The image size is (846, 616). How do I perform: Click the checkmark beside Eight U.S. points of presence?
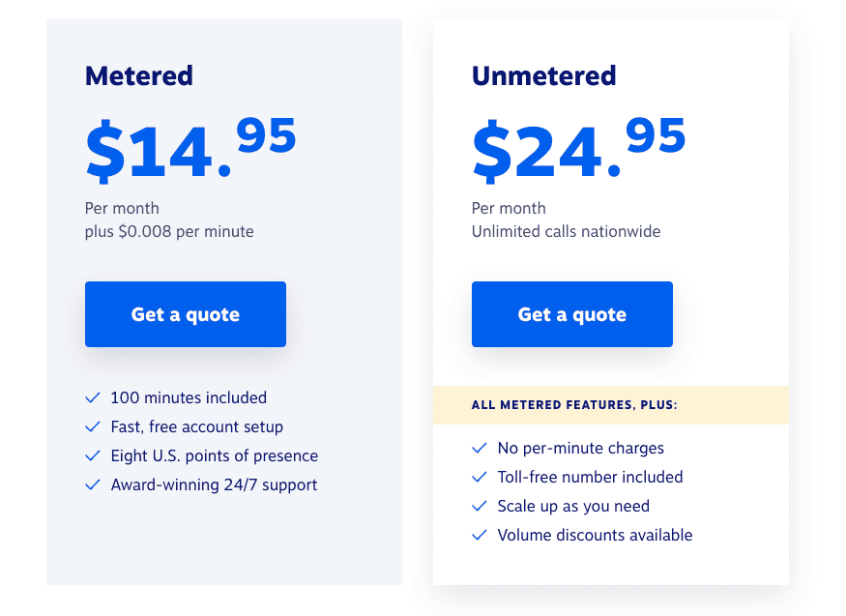coord(93,455)
